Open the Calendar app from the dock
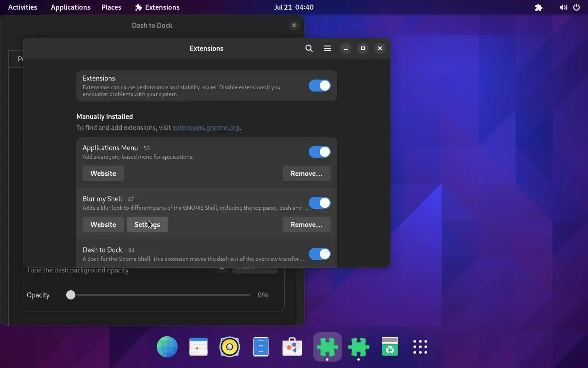Screen dimensions: 588x368 point(198,347)
